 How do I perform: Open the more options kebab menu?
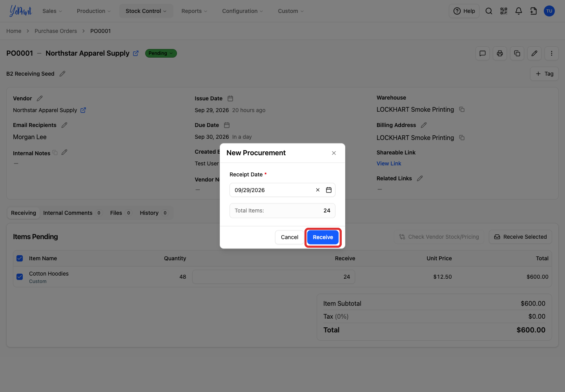tap(552, 53)
